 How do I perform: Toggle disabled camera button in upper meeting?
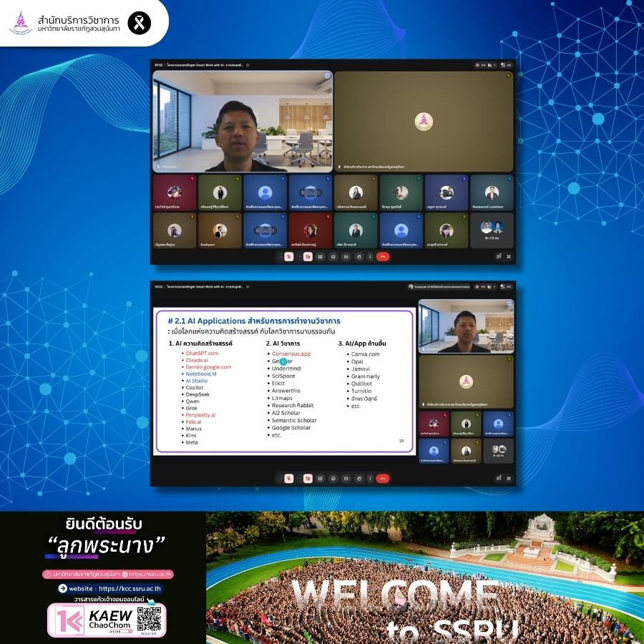coord(308,257)
